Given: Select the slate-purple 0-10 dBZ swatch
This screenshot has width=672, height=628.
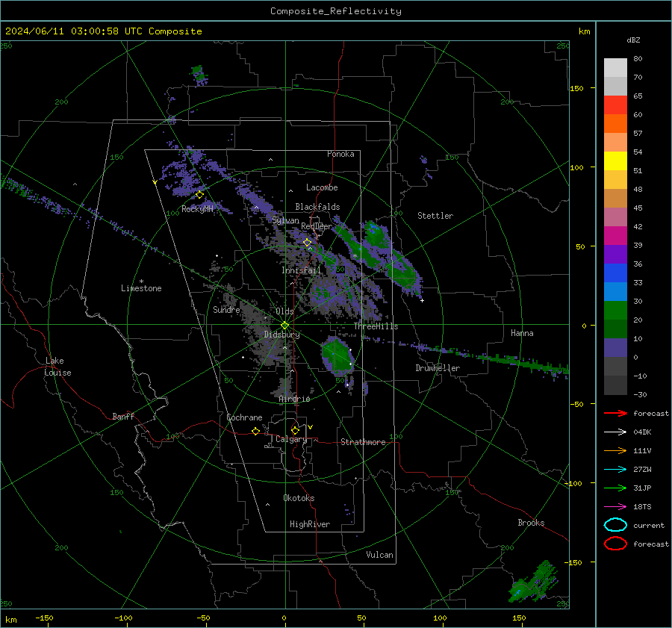Looking at the screenshot, I should pos(615,348).
